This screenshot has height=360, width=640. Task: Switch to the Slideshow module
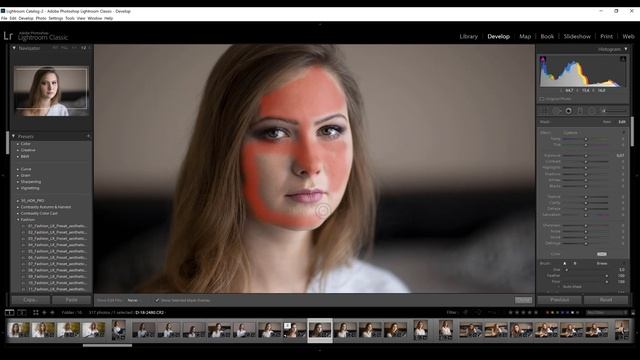click(577, 36)
